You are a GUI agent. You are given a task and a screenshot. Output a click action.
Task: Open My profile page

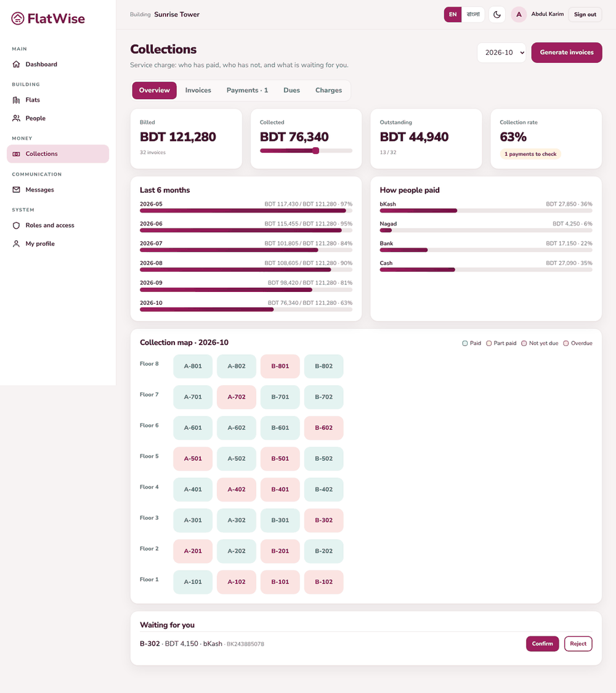coord(58,243)
